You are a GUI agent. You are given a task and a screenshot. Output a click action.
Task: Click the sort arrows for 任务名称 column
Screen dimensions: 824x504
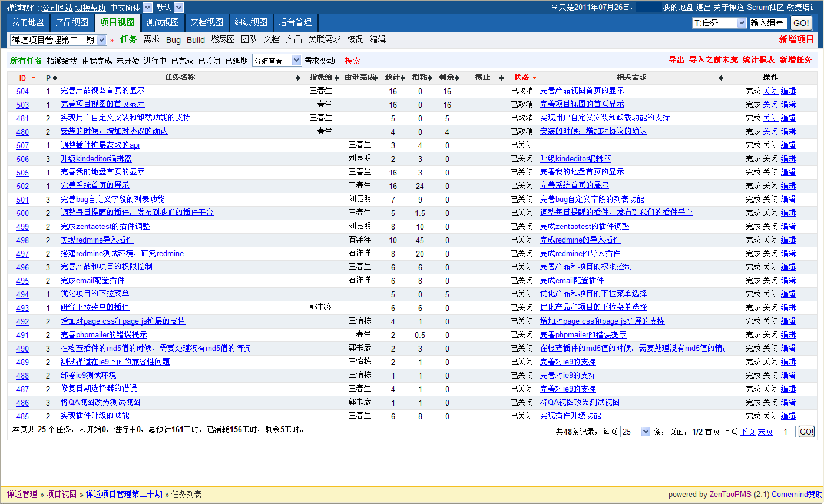297,78
